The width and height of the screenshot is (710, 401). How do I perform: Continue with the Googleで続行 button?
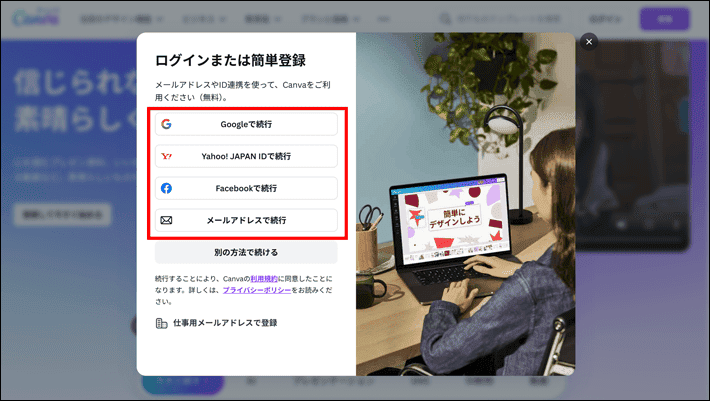pyautogui.click(x=246, y=124)
